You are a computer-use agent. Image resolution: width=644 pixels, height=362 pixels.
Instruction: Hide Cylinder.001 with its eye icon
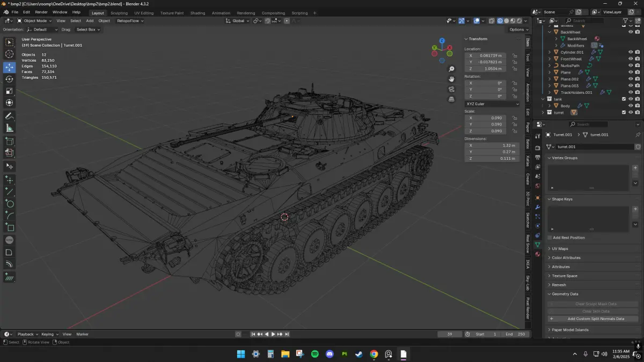tap(631, 52)
